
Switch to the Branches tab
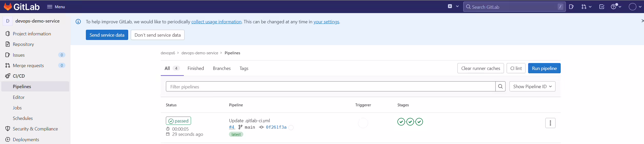[222, 68]
